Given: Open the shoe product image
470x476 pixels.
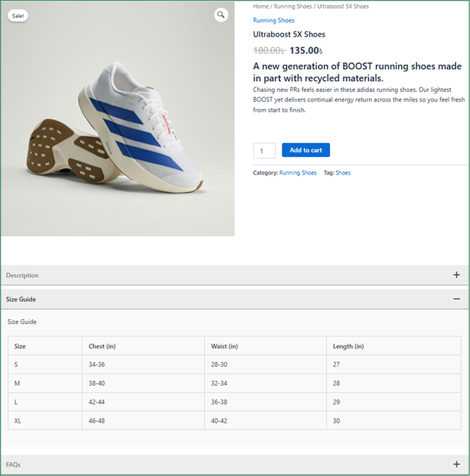Looking at the screenshot, I should [x=118, y=119].
